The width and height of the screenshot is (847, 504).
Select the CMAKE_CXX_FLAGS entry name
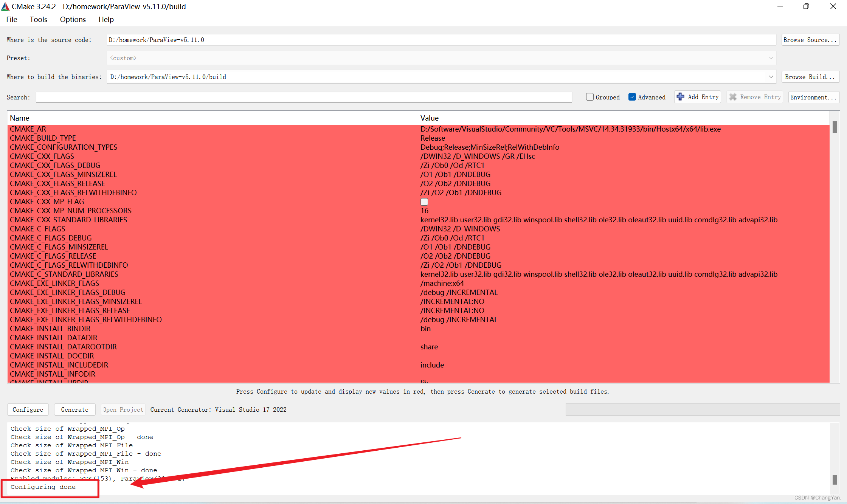pos(42,156)
